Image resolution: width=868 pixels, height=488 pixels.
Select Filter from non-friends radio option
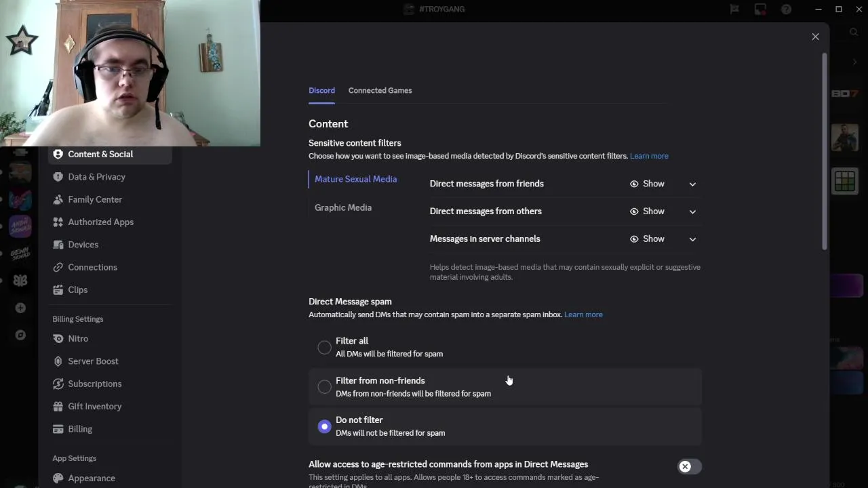click(x=325, y=387)
